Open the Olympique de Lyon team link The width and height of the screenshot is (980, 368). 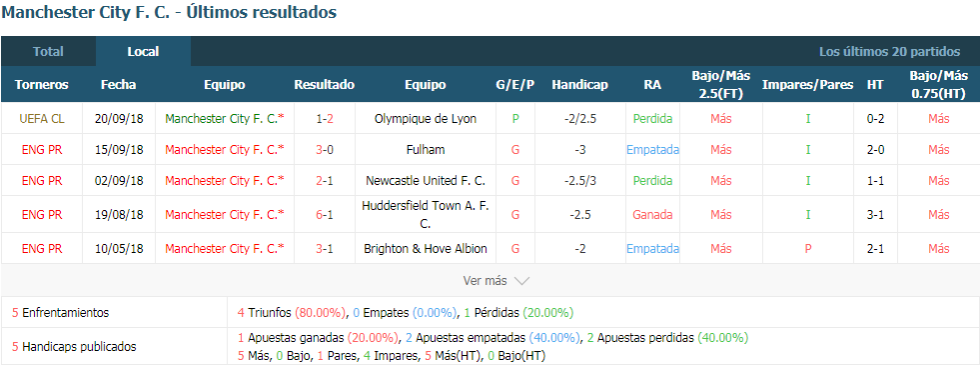click(425, 118)
